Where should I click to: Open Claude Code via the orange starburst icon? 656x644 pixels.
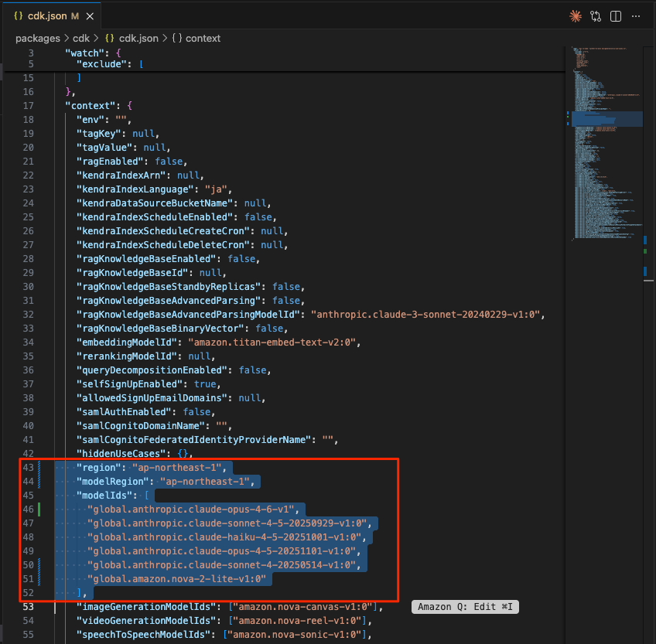[576, 15]
